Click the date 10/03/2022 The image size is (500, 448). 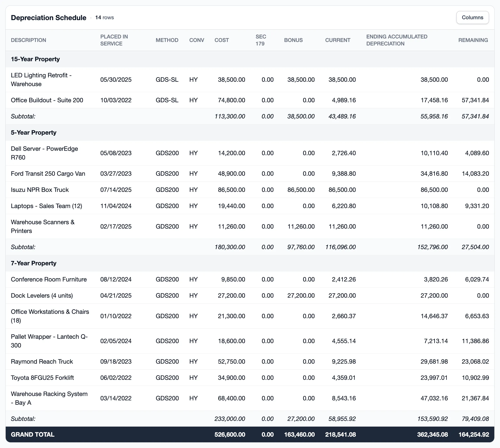point(116,100)
